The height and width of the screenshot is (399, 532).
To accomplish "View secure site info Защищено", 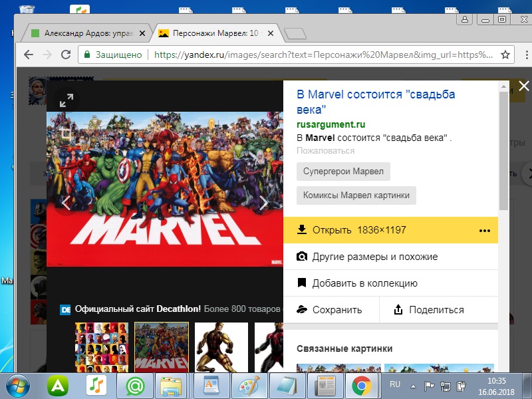I will click(x=113, y=55).
